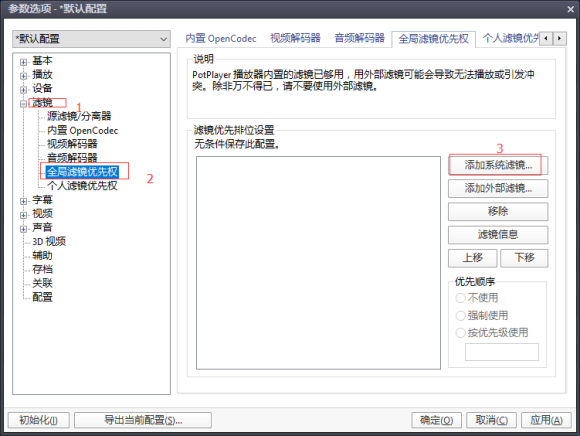This screenshot has width=580, height=436.
Task: Open the *默认配置 profile dropdown
Action: click(91, 39)
